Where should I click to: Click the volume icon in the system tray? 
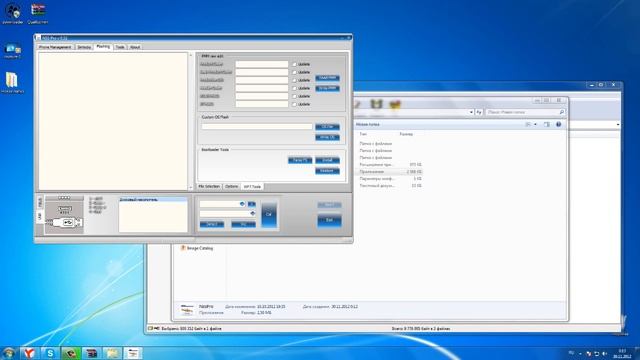[604, 353]
